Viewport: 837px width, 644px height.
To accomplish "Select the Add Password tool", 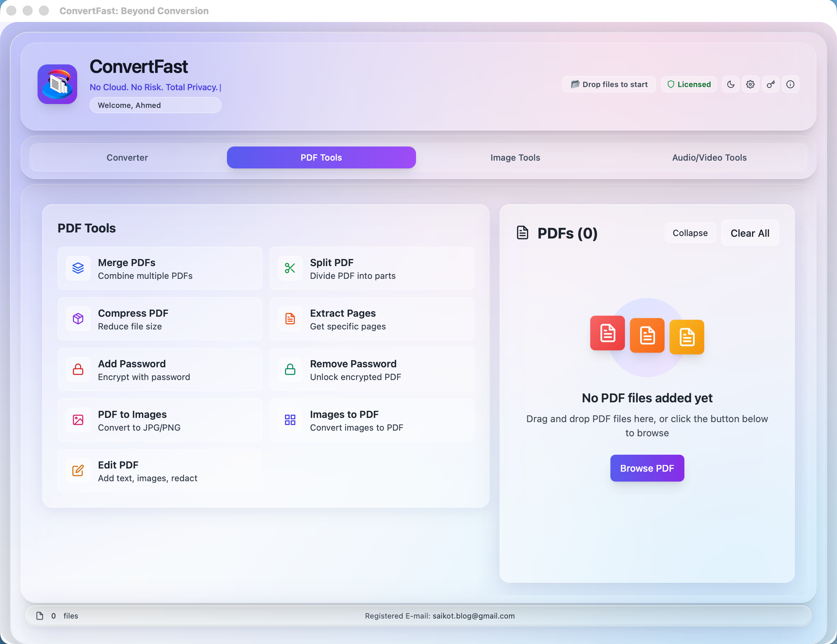I will pyautogui.click(x=160, y=369).
